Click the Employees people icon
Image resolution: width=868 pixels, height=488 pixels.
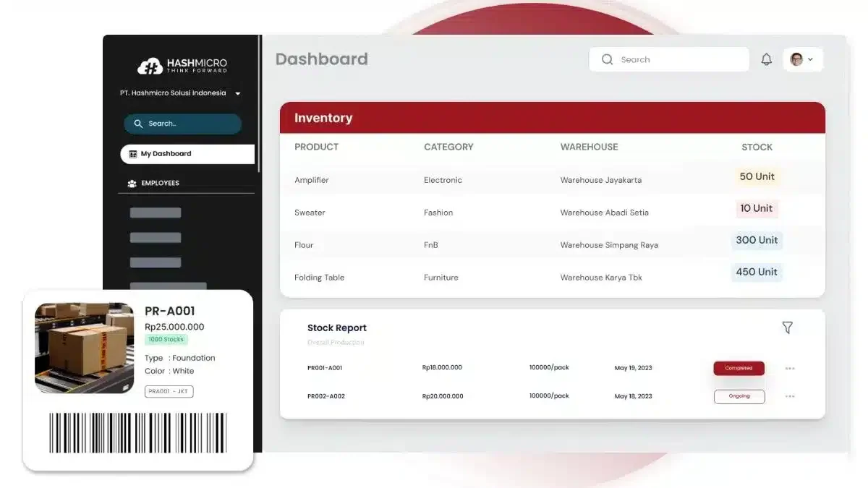click(132, 184)
